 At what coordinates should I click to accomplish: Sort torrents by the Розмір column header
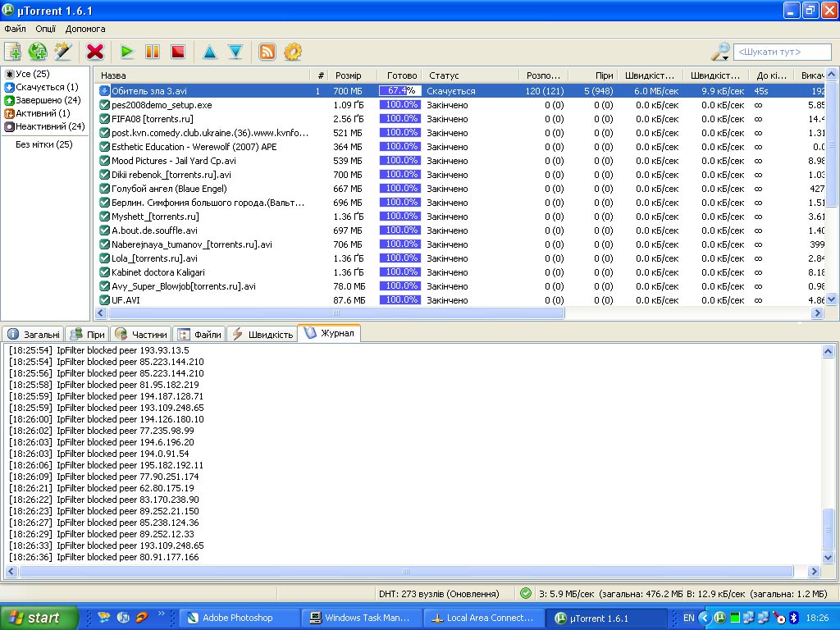tap(348, 75)
